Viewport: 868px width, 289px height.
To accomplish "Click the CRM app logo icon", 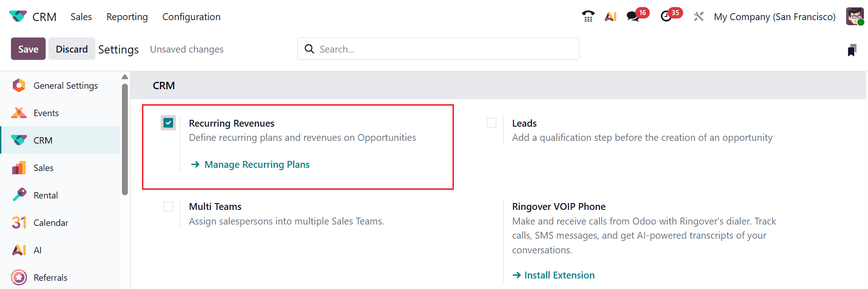I will (x=18, y=16).
